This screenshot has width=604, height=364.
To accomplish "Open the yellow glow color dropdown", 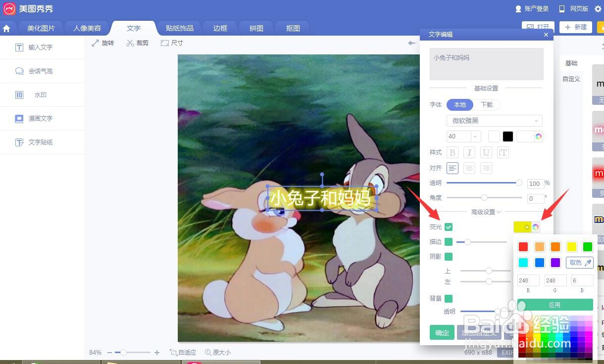I will pyautogui.click(x=522, y=227).
